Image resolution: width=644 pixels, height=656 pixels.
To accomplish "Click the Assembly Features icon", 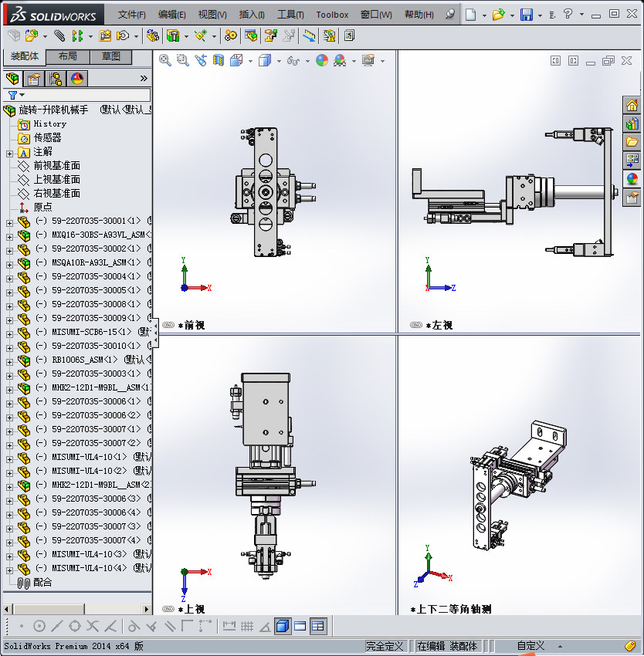I will click(173, 36).
